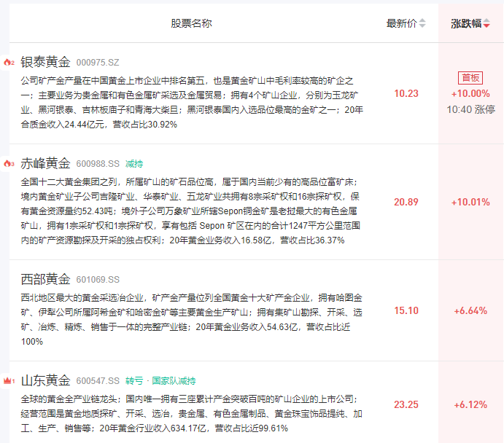Click the 减持 tag next to 赤峰黄金
Image resolution: width=504 pixels, height=443 pixels.
[134, 164]
